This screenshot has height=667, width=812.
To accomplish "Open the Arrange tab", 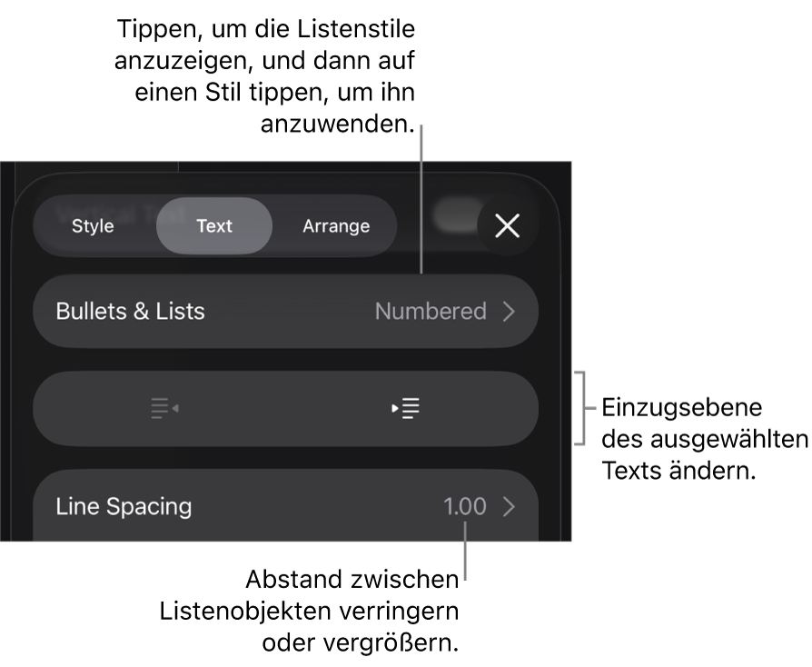I will coord(336,225).
